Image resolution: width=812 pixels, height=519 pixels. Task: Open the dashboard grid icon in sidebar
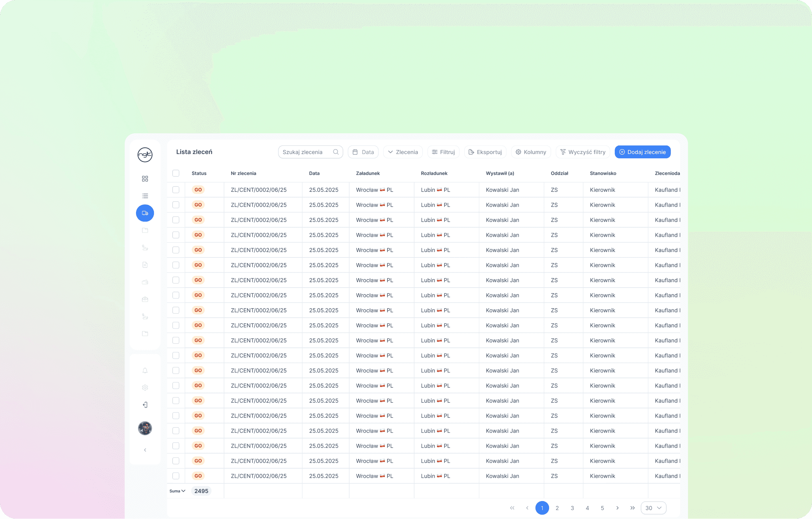145,179
